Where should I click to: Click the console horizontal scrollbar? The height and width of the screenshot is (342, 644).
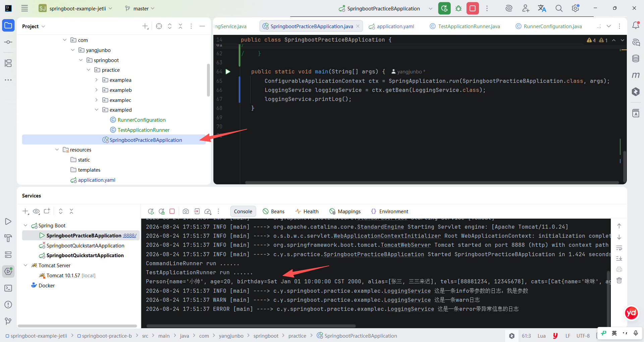[251, 326]
